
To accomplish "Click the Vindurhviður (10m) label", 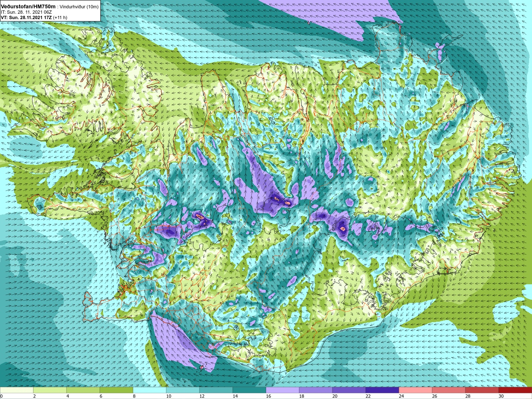I will click(79, 7).
